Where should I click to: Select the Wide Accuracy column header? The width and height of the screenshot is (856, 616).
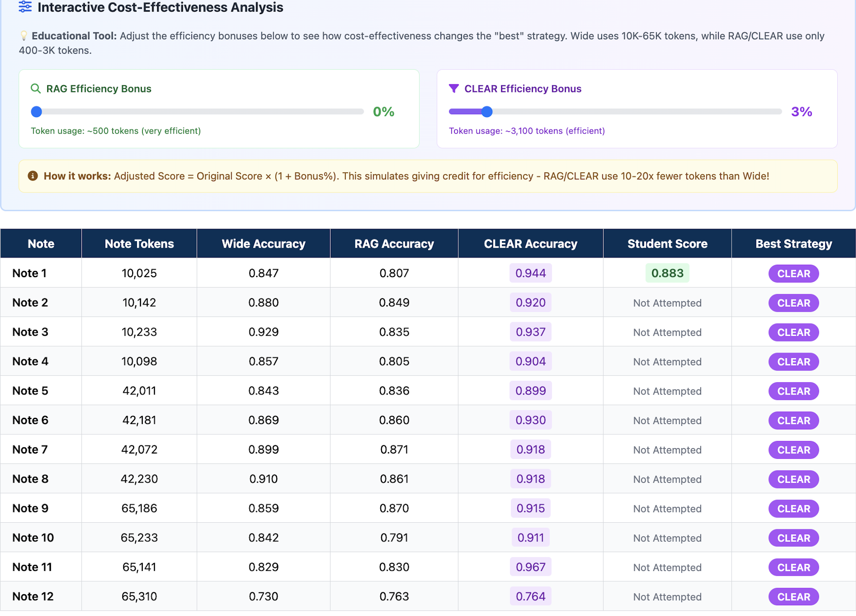pos(263,244)
